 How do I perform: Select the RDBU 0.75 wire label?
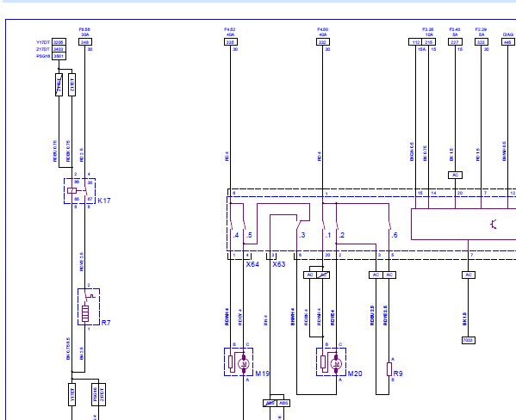(55, 151)
